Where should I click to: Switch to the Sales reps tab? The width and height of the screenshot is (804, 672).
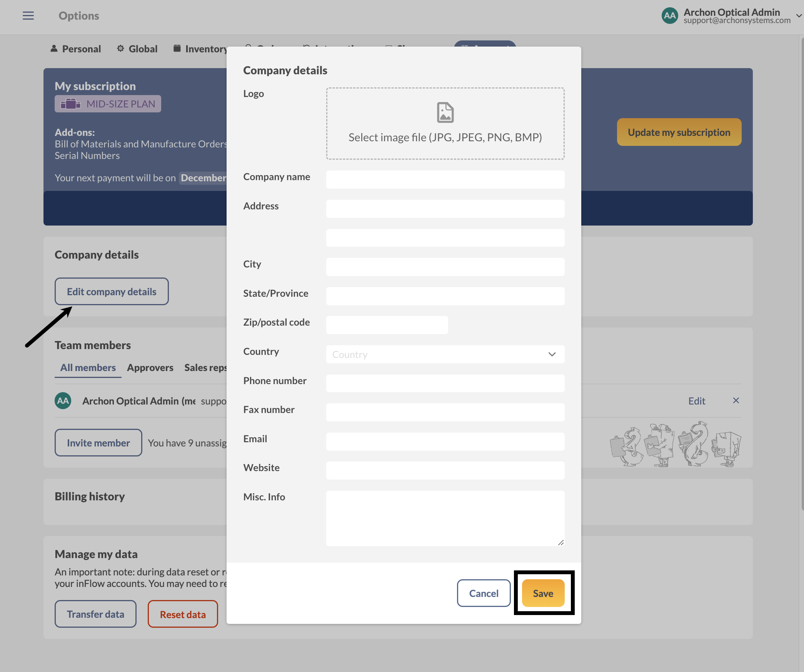tap(205, 367)
